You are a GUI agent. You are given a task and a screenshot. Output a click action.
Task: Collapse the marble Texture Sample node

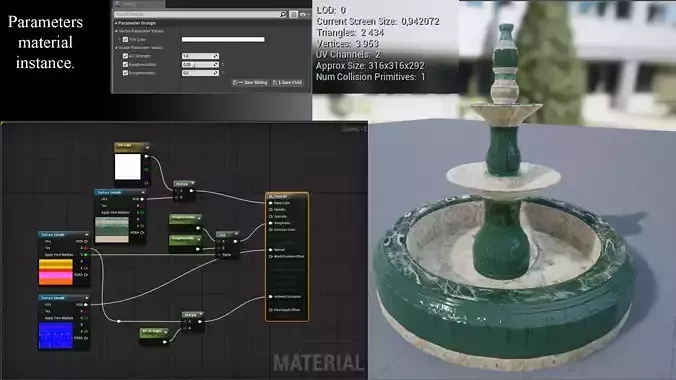(143, 192)
